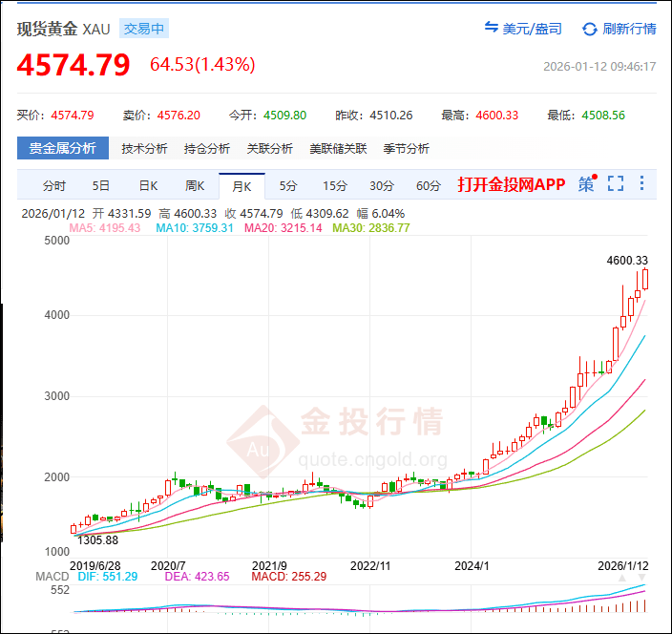Click the 刷新行情 refresh button text
The width and height of the screenshot is (672, 634).
pos(629,29)
